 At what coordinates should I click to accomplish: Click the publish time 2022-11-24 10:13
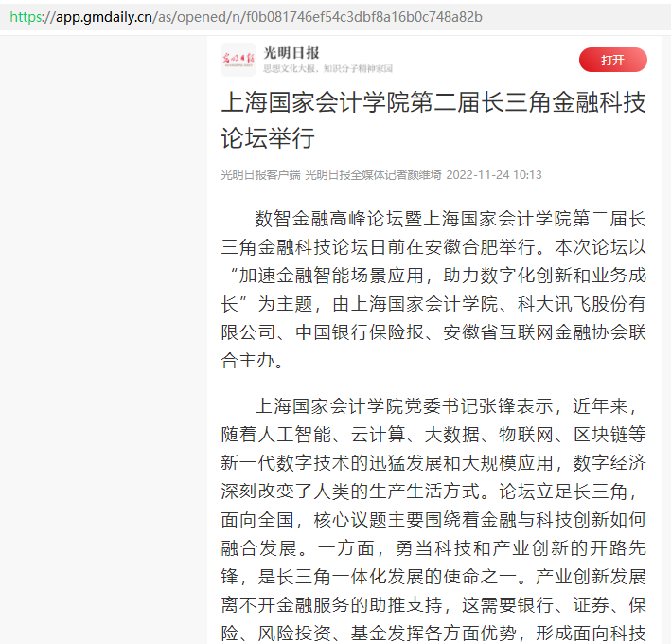coord(494,175)
